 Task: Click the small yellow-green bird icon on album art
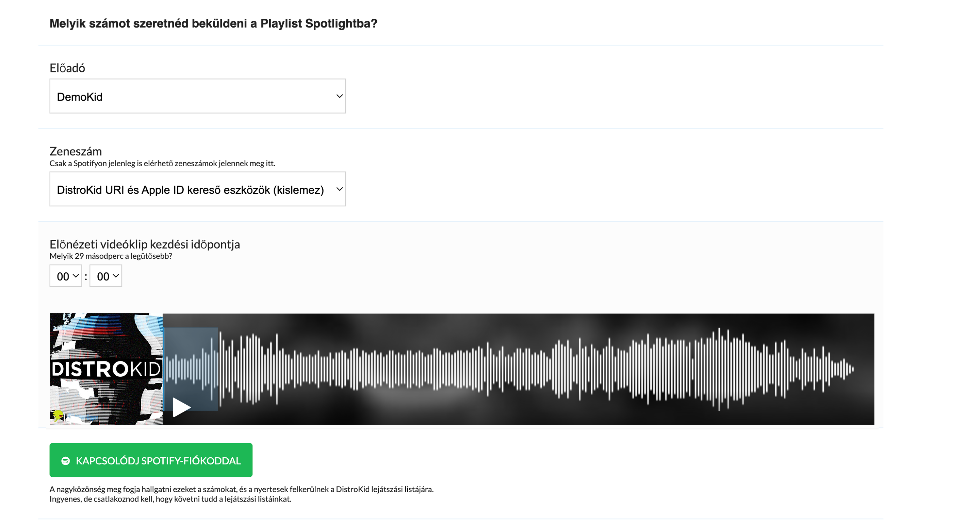pos(58,415)
